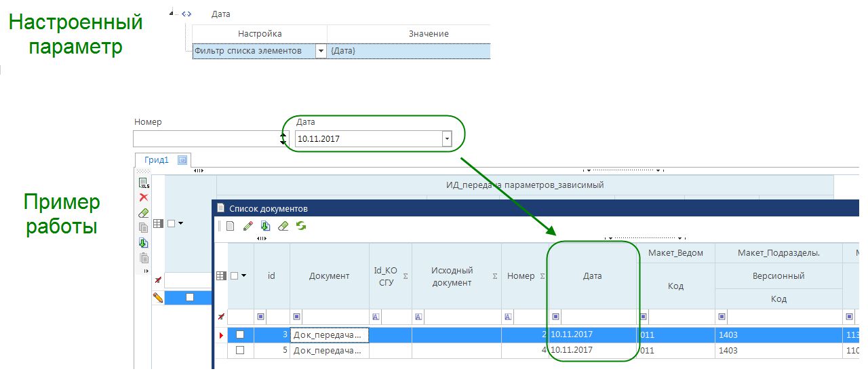Click the green down-arrow icon in Список документов toolbar
The image size is (868, 384).
pos(266,226)
